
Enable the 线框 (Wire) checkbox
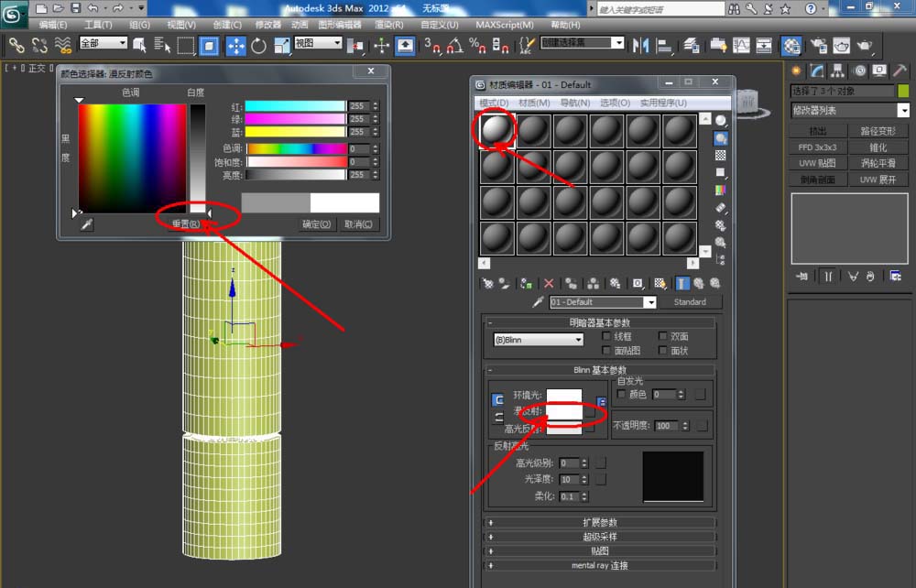[x=606, y=336]
